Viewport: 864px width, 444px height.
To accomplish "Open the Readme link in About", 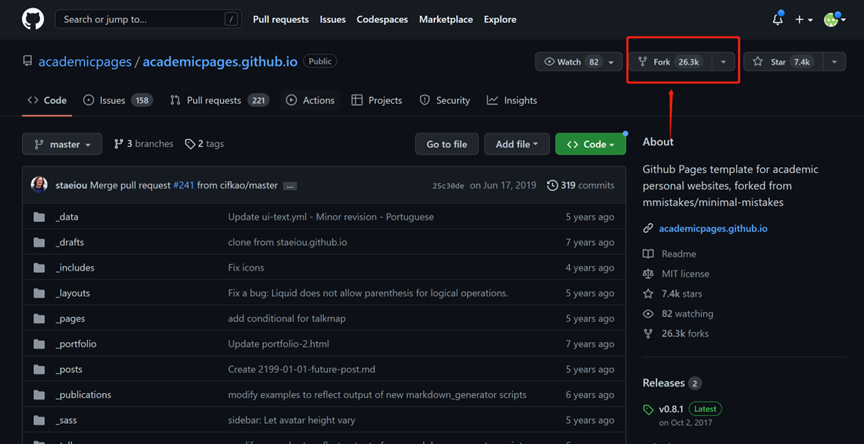I will click(669, 254).
